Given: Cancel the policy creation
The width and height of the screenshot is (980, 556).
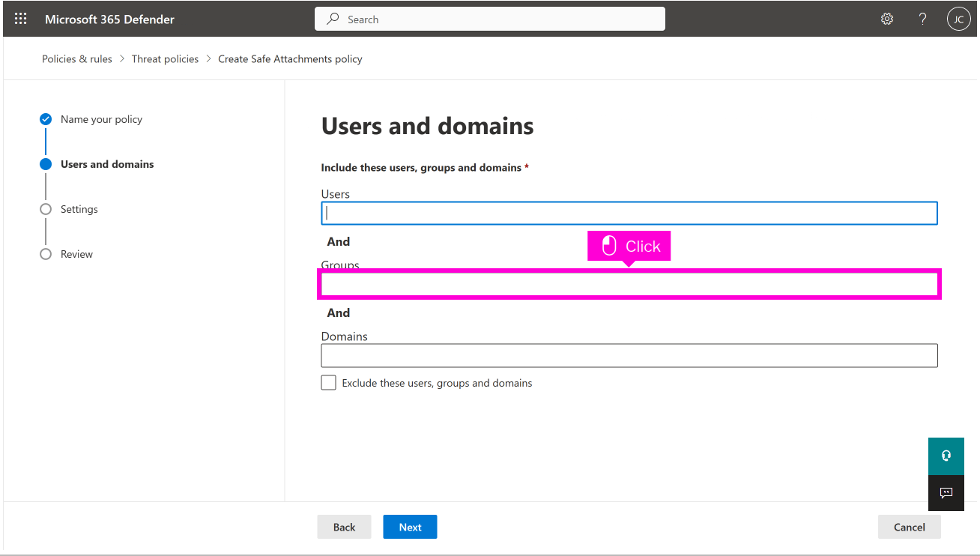Looking at the screenshot, I should point(909,527).
